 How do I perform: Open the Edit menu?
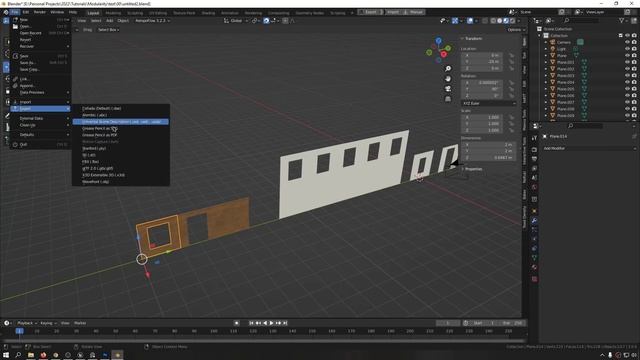[x=26, y=12]
